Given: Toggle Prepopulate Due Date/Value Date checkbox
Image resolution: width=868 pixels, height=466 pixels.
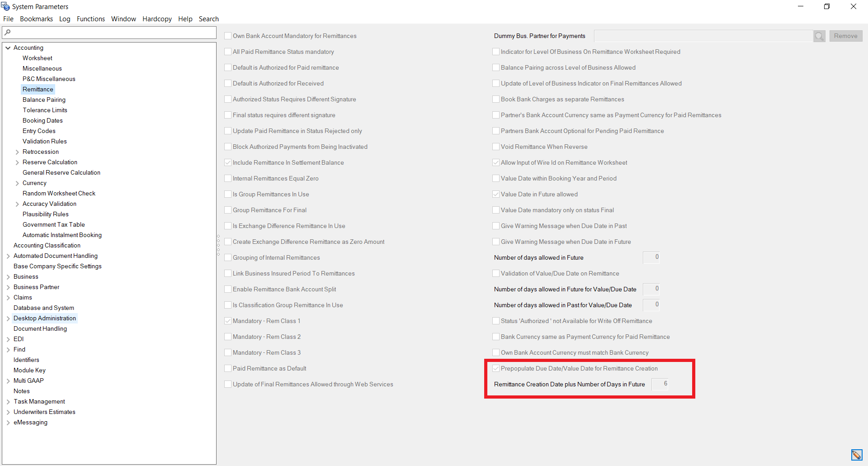Looking at the screenshot, I should tap(496, 369).
